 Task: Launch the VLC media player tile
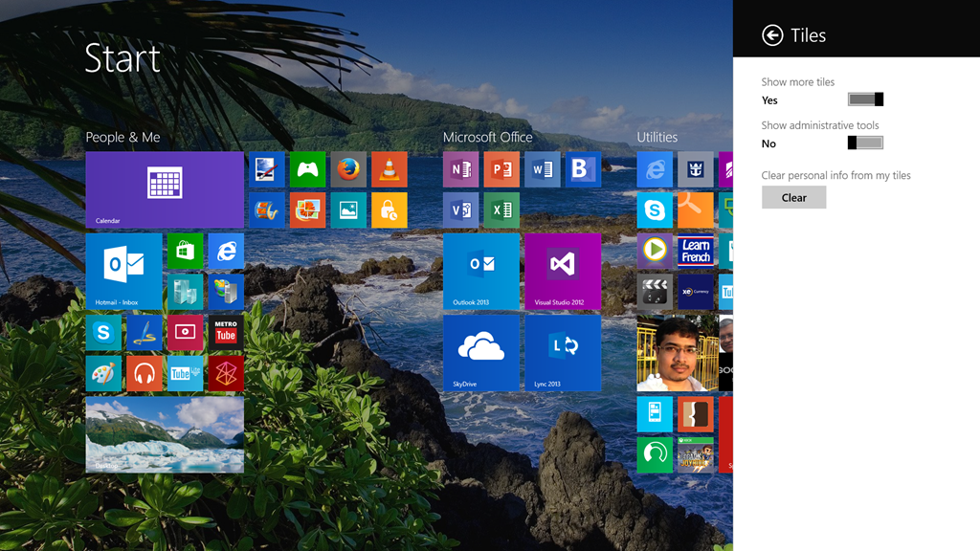(x=389, y=169)
